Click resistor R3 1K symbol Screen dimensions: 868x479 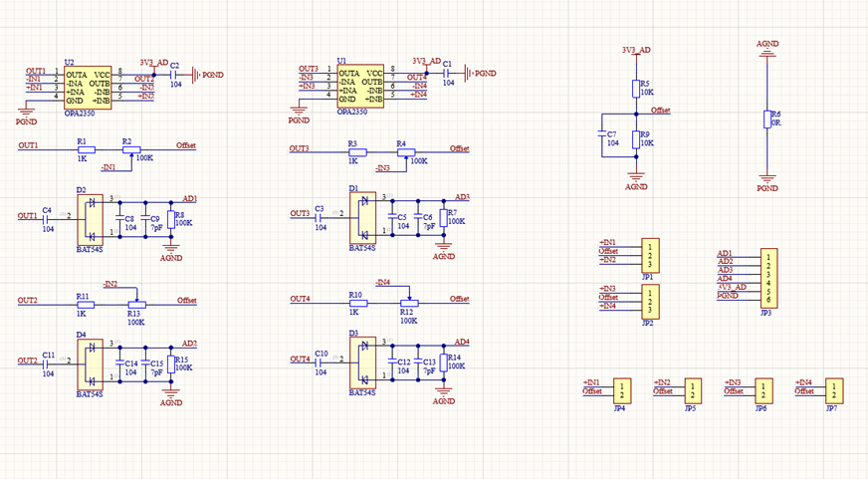(357, 152)
